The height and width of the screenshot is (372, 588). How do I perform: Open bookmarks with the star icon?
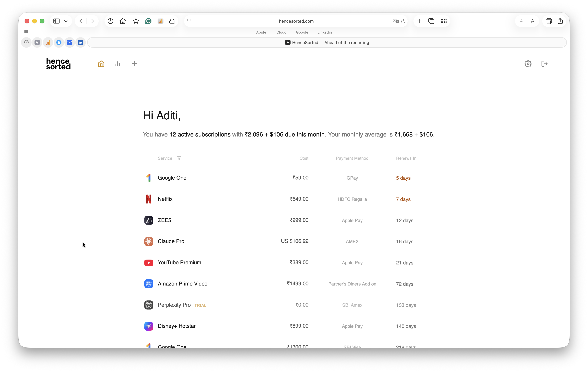click(136, 21)
